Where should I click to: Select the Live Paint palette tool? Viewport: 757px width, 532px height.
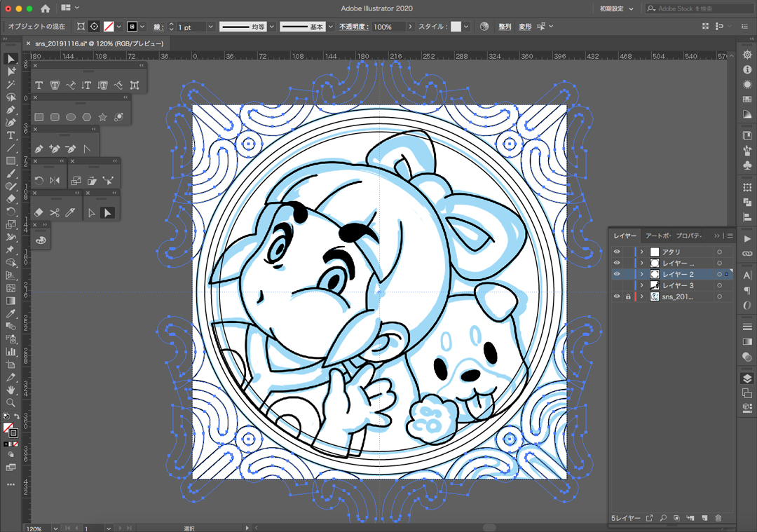(x=41, y=240)
